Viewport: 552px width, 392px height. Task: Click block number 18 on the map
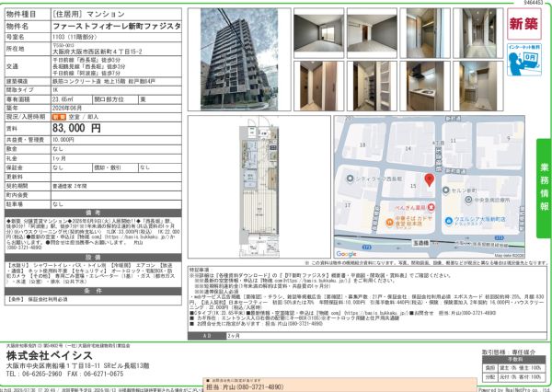362,144
